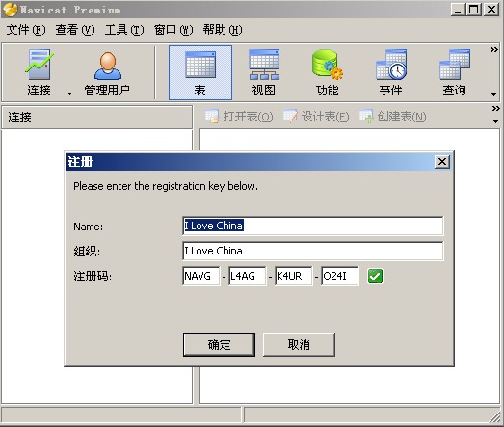Click Create Table 创建表(N) button
This screenshot has width=504, height=427.
pos(393,117)
